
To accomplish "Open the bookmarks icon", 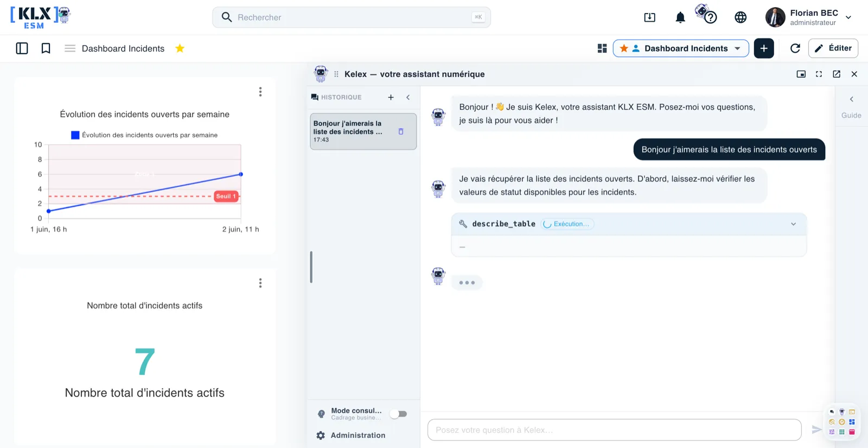I will (x=46, y=48).
